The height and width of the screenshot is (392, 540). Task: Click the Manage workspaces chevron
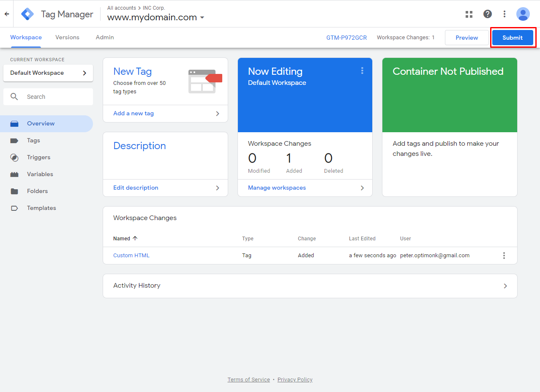362,188
